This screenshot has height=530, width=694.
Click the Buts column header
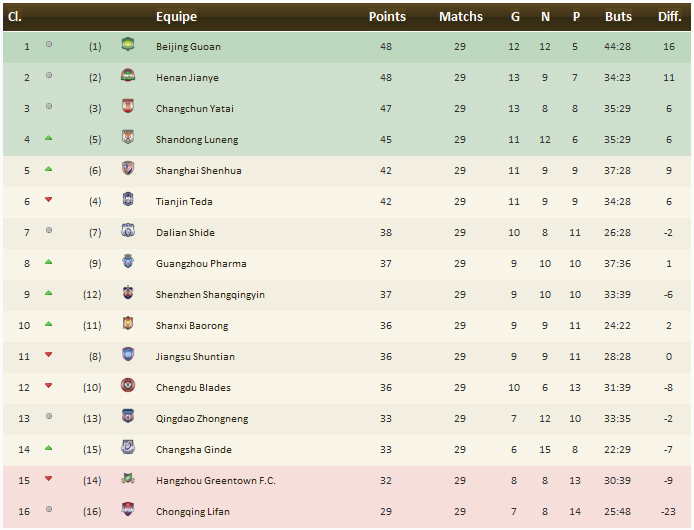click(x=618, y=17)
